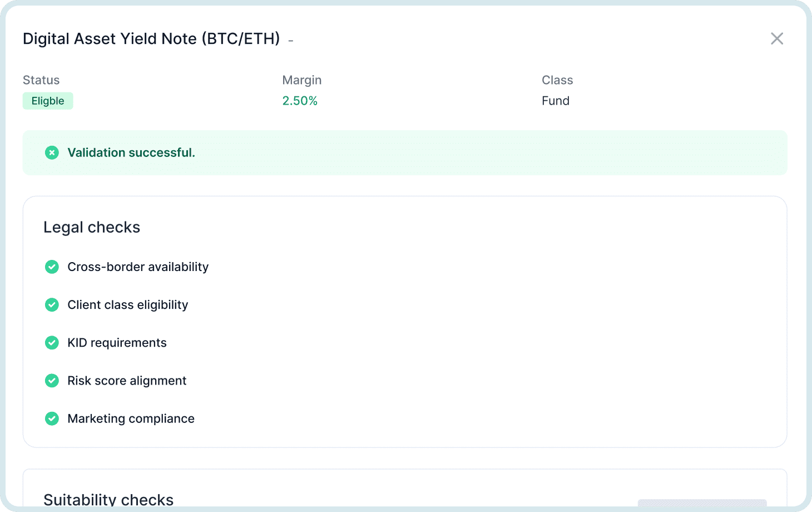Expand the dash indicator next to the title
Screen dimensions: 812x512
(291, 41)
